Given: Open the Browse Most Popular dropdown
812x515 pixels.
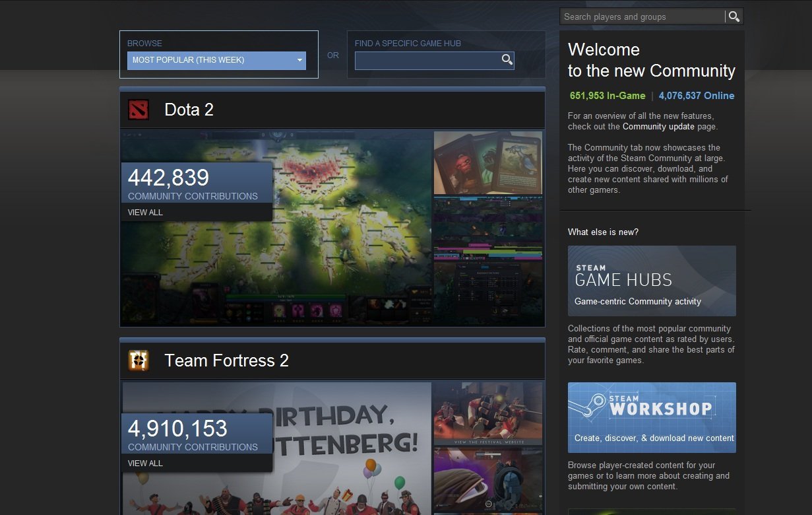Looking at the screenshot, I should point(216,60).
